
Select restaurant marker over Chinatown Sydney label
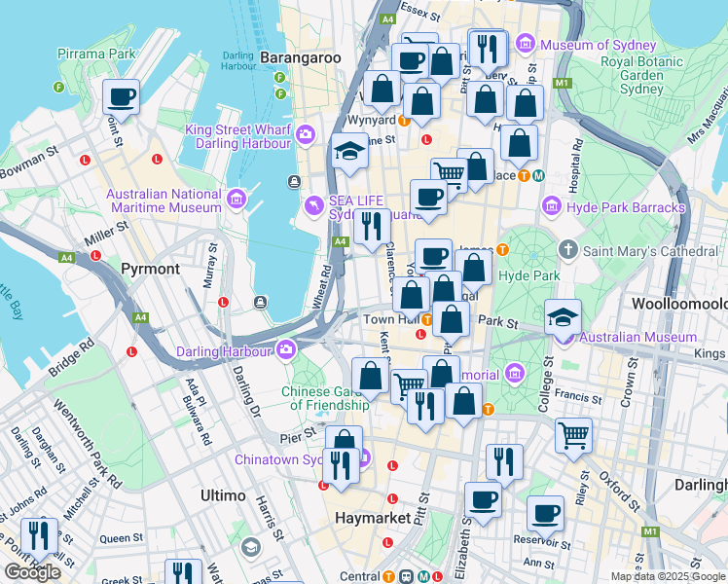tap(342, 467)
